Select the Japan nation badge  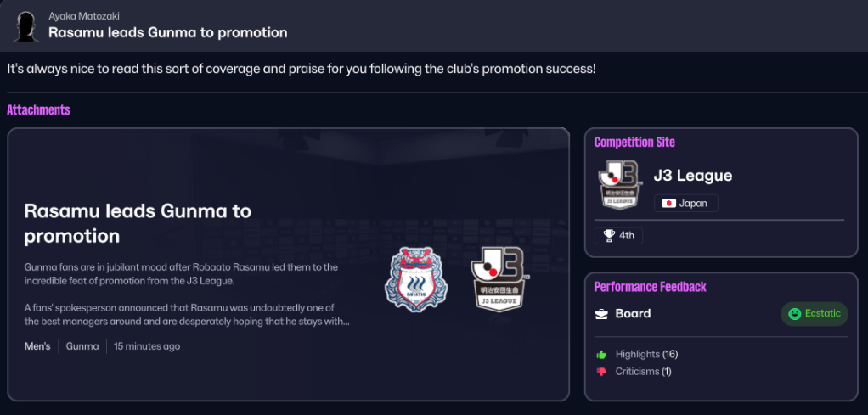click(x=685, y=204)
